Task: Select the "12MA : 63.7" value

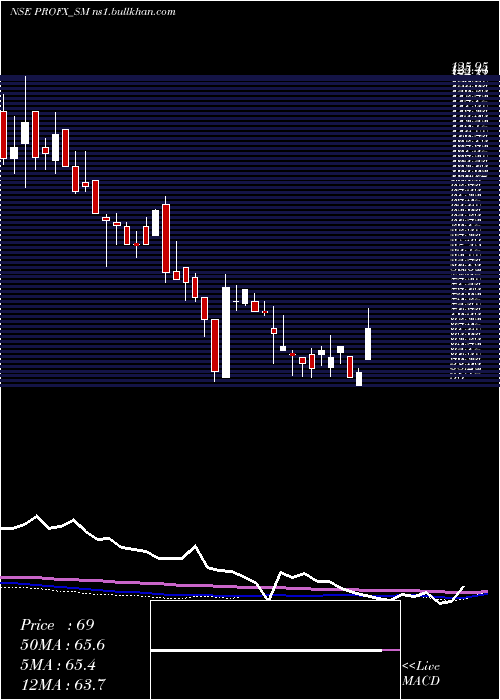Action: 63,684
